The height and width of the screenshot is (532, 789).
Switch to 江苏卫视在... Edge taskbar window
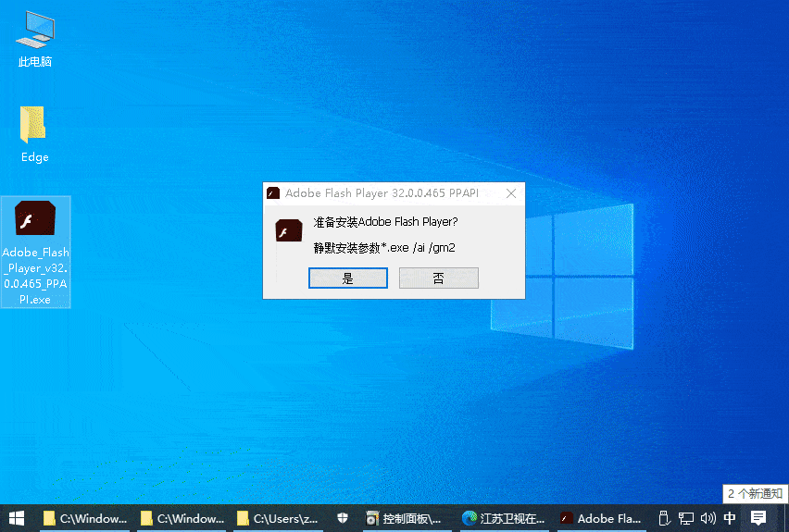coord(504,518)
